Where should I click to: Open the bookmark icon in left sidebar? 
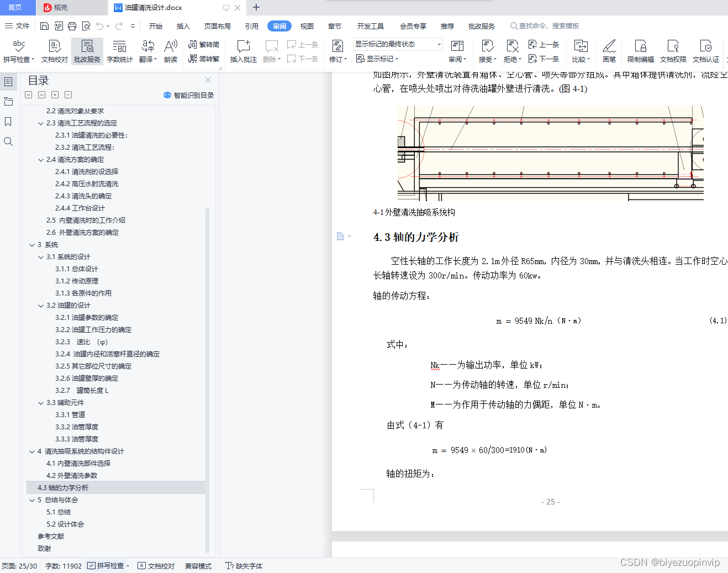8,122
